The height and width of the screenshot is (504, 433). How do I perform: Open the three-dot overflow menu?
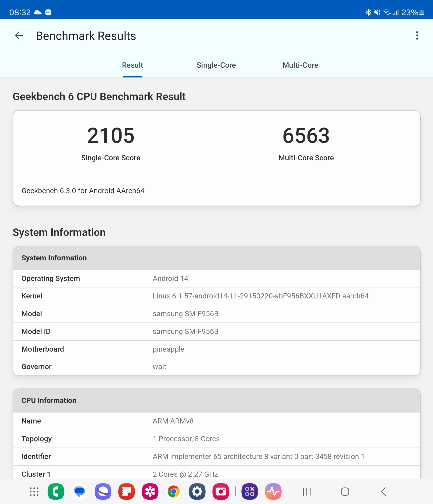pos(417,36)
